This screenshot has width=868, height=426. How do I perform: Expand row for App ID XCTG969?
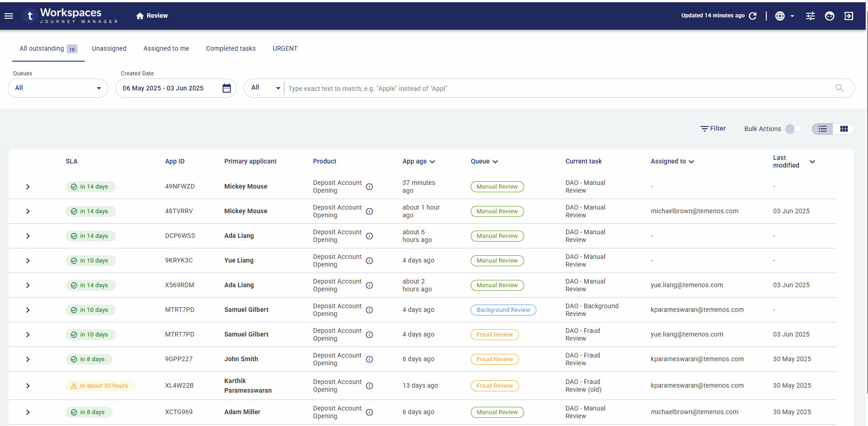tap(28, 412)
